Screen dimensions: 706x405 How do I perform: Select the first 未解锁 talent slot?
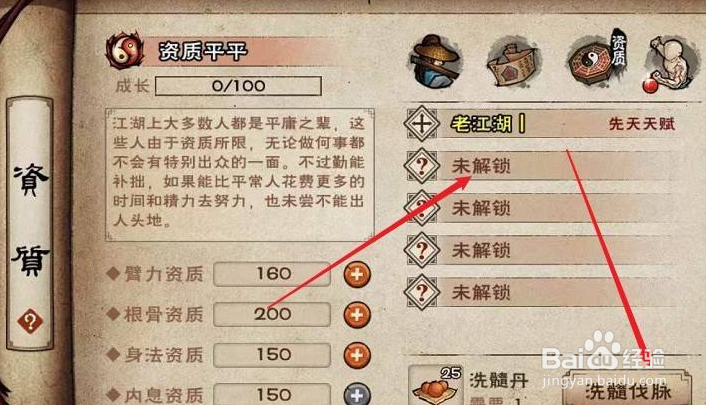(540, 166)
